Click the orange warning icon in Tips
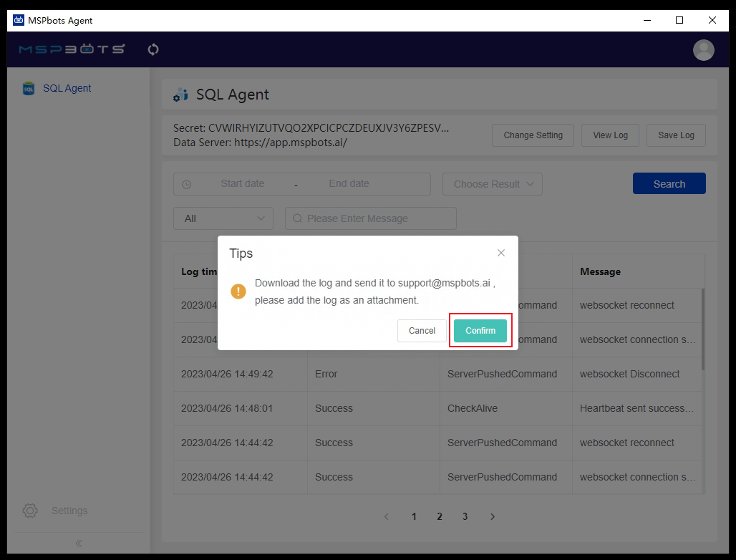Image resolution: width=736 pixels, height=560 pixels. pyautogui.click(x=238, y=291)
